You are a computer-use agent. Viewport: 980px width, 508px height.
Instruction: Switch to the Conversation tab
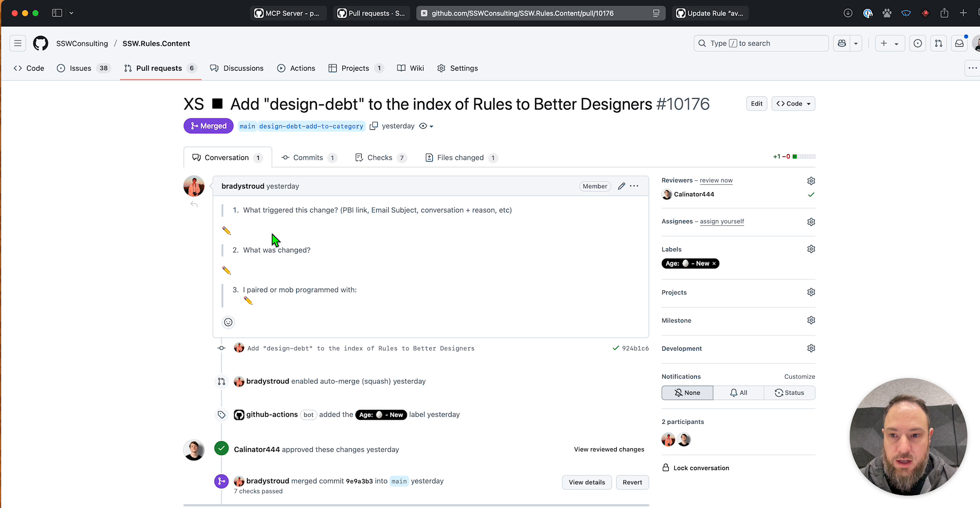[227, 157]
